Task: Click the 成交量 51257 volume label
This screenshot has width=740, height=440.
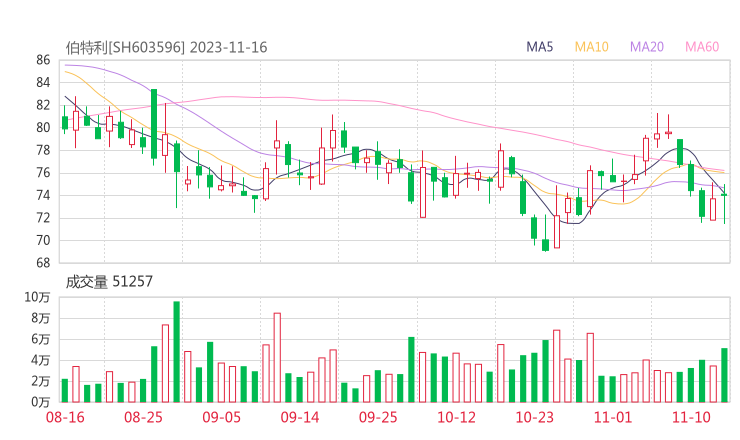Action: coord(109,282)
